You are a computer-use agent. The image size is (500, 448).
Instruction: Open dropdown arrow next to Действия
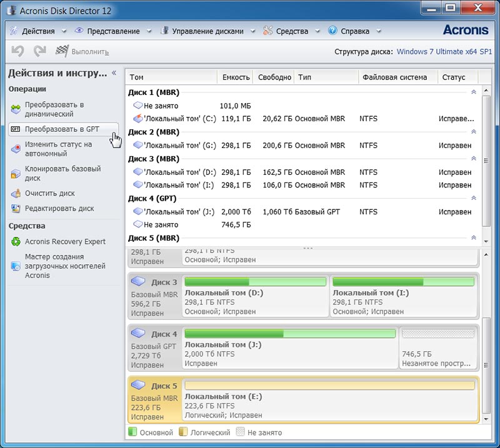pos(64,31)
